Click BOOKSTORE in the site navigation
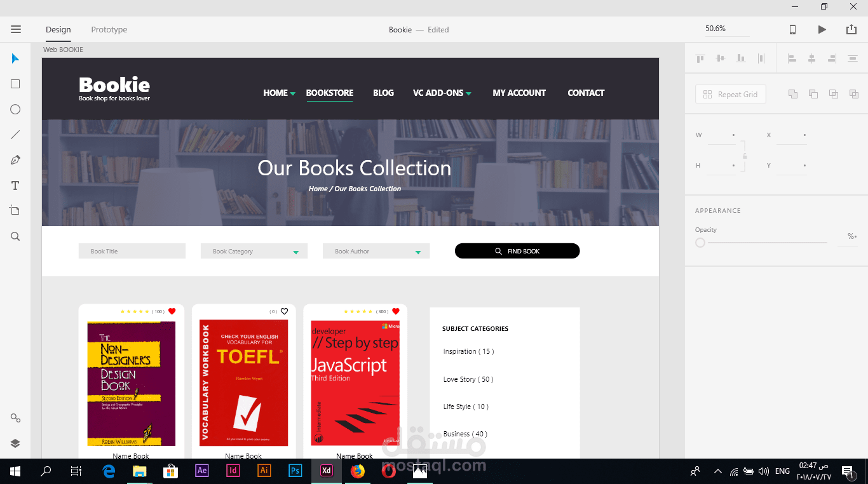This screenshot has height=484, width=868. tap(330, 93)
